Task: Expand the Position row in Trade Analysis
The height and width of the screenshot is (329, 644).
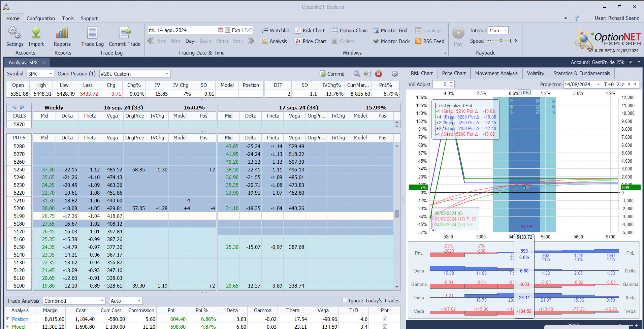Action: [x=8, y=319]
